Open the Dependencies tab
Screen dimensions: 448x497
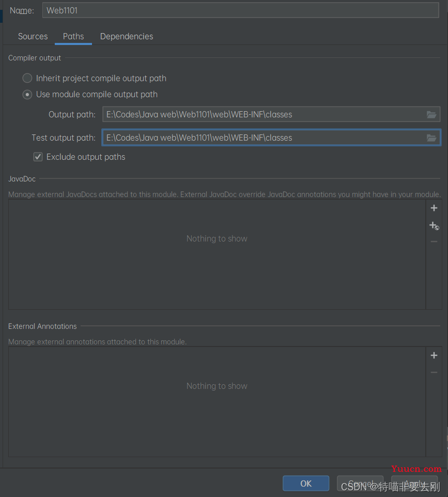click(127, 37)
